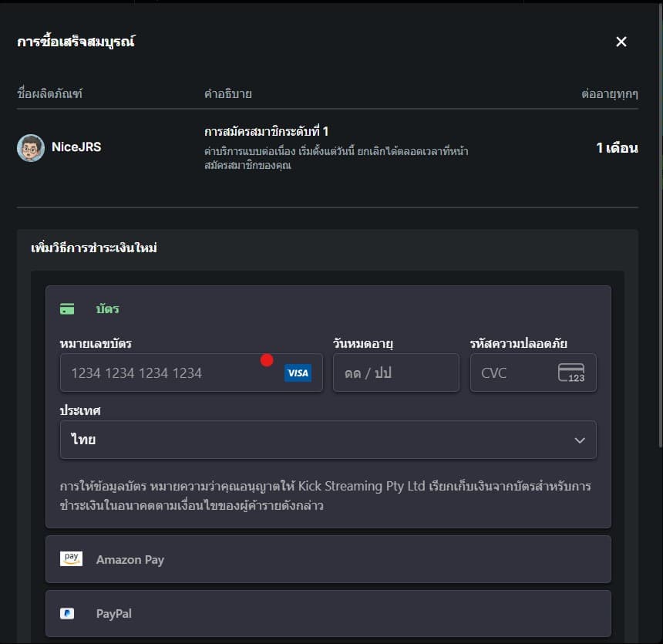Click the NiceJRS avatar image
The width and height of the screenshot is (663, 644).
[31, 147]
